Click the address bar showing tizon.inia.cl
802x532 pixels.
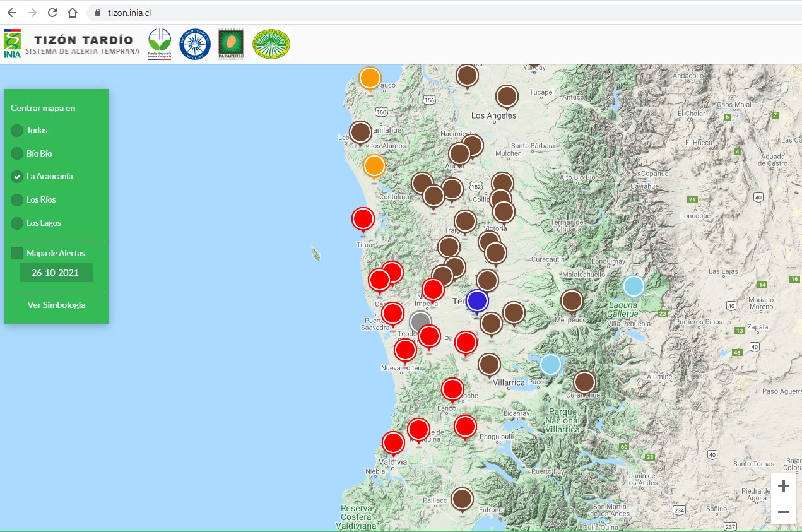(x=444, y=13)
